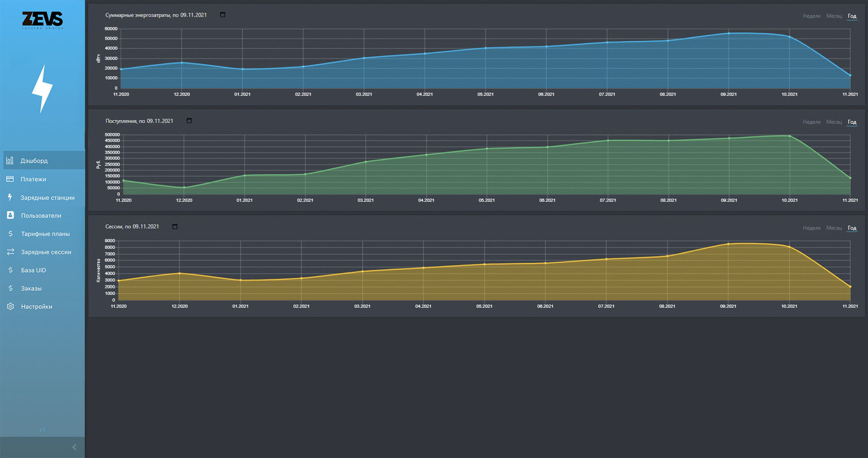Click the Пользователи user icon
This screenshot has width=868, height=458.
click(10, 215)
